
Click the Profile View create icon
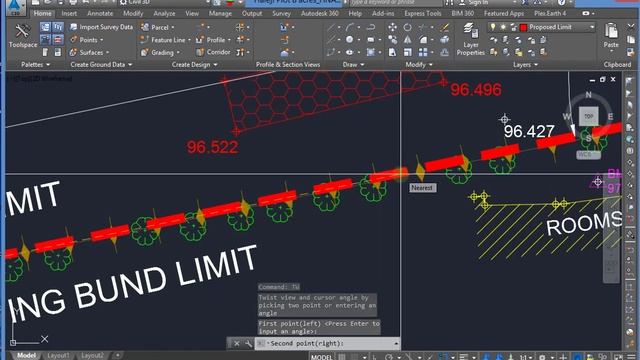point(284,27)
